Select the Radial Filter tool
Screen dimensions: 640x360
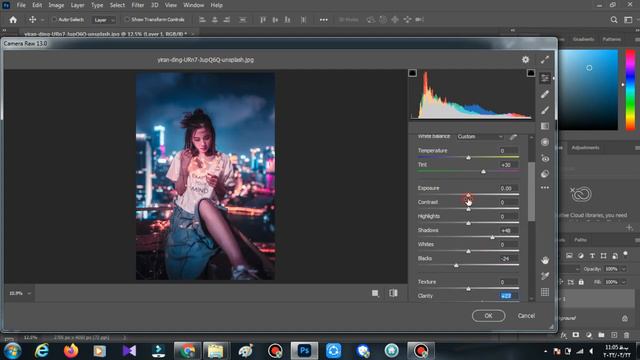545,142
